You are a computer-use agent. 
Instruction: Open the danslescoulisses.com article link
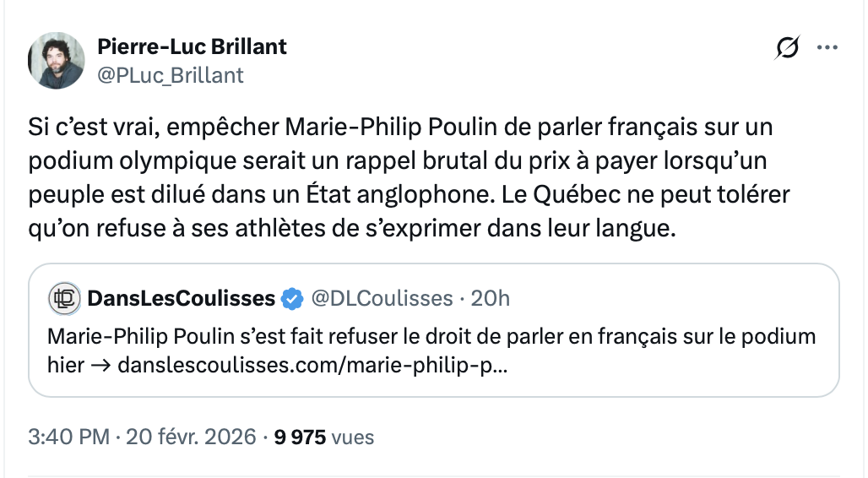[312, 367]
